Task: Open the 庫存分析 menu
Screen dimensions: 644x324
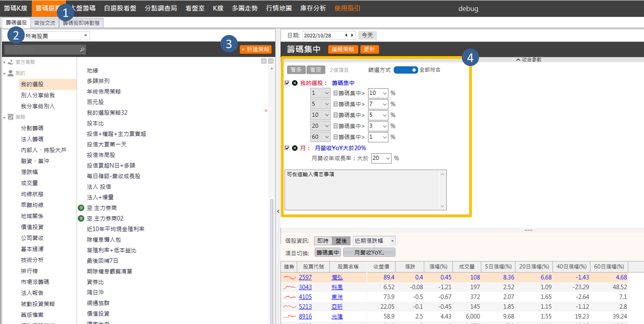Action: 313,8
